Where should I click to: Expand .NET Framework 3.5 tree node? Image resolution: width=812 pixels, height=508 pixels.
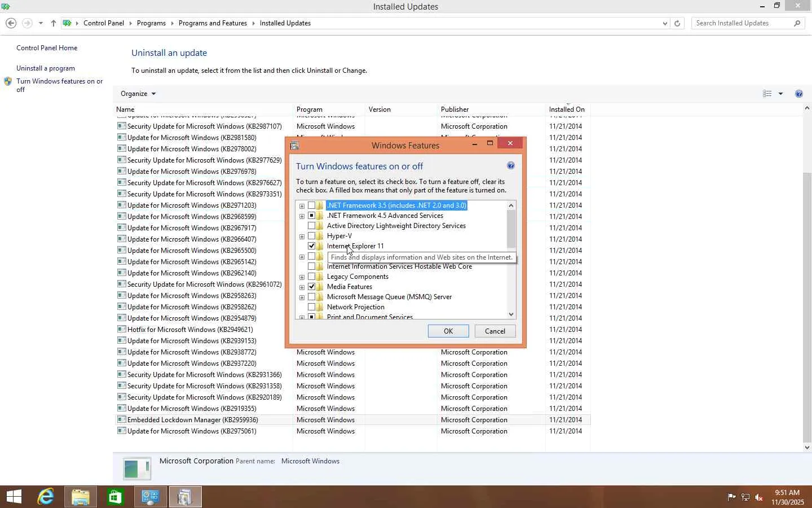point(302,206)
